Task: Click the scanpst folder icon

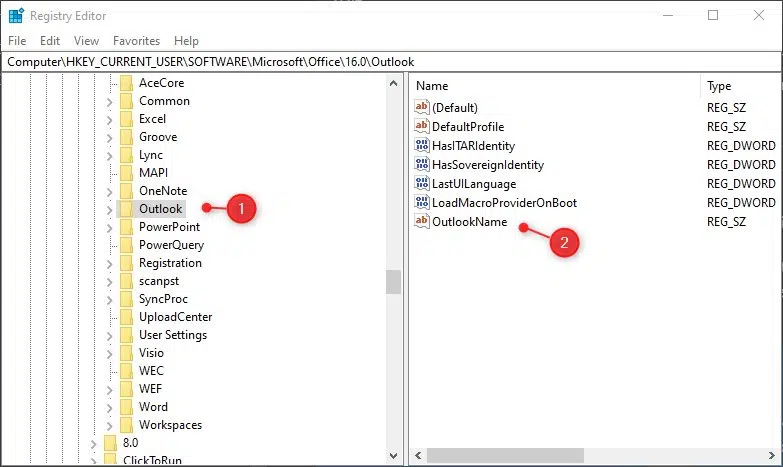Action: tap(126, 281)
